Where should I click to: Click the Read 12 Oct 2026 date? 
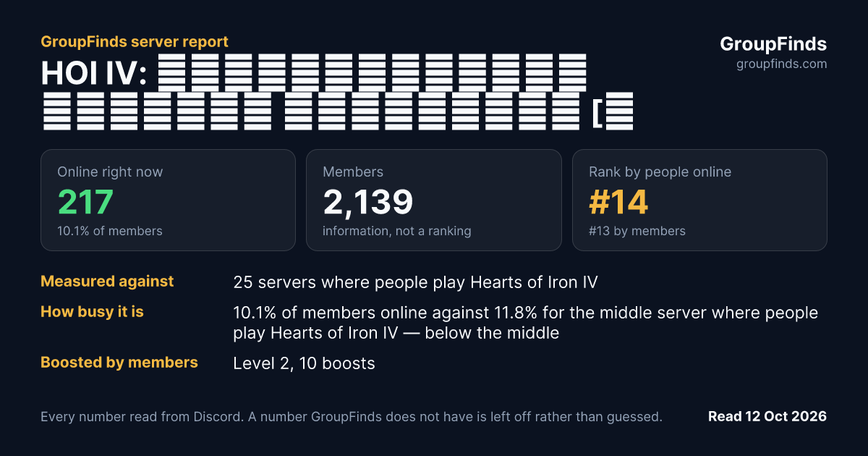coord(767,416)
